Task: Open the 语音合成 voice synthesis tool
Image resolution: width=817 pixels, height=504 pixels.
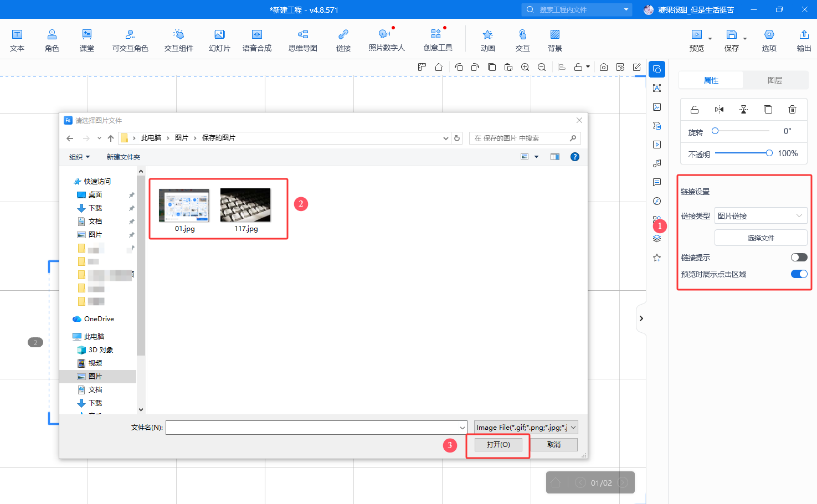Action: tap(257, 40)
